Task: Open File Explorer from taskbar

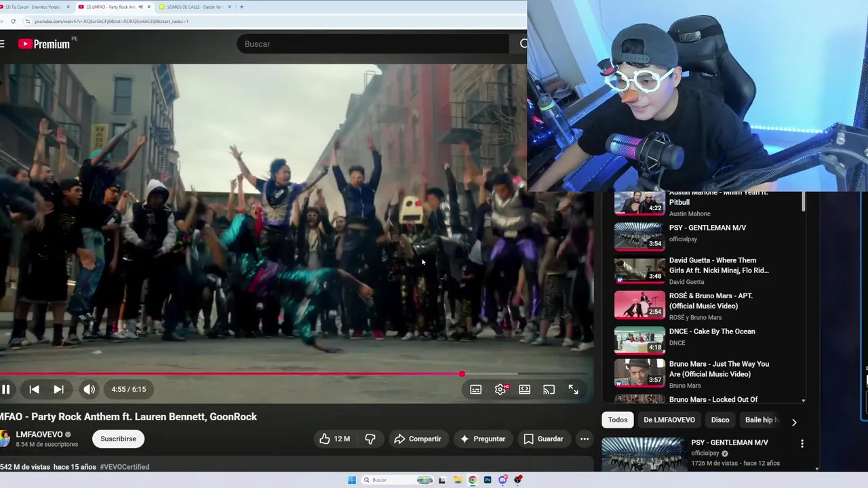Action: (x=458, y=480)
